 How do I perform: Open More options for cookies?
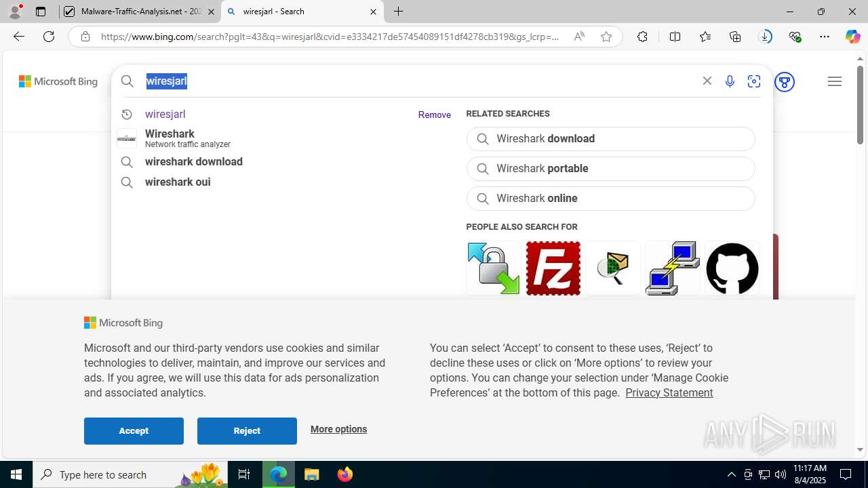tap(338, 429)
